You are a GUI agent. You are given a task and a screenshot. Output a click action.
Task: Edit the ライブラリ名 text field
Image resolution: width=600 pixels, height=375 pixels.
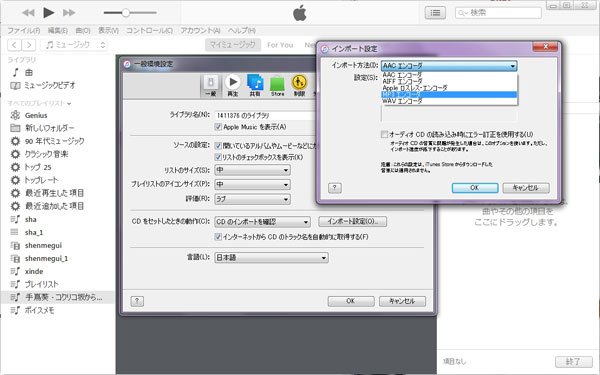click(x=266, y=115)
